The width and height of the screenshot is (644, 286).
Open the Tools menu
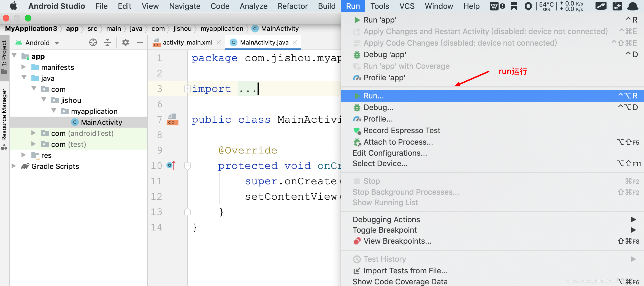[380, 6]
